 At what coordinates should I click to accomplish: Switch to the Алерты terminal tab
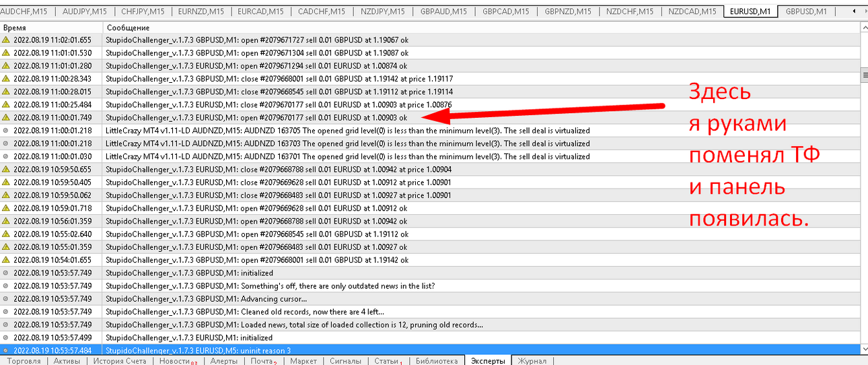224,361
